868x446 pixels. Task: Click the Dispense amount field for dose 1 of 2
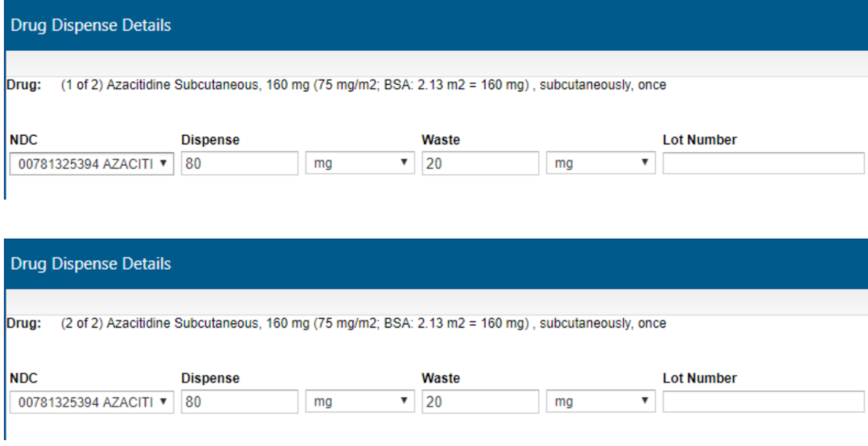click(x=239, y=163)
